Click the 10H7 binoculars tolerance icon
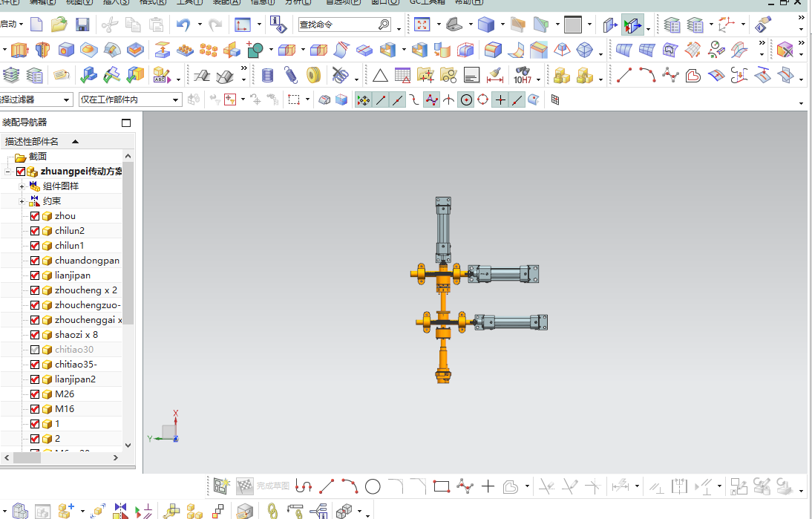 click(523, 75)
